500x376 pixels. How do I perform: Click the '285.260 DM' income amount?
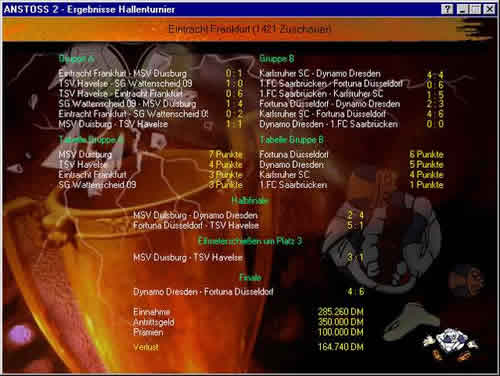pos(340,312)
